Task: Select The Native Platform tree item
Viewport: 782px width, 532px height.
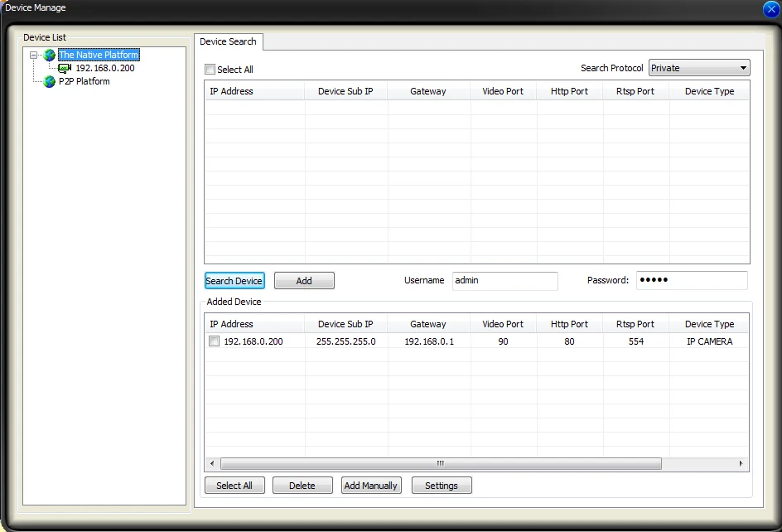Action: point(99,55)
